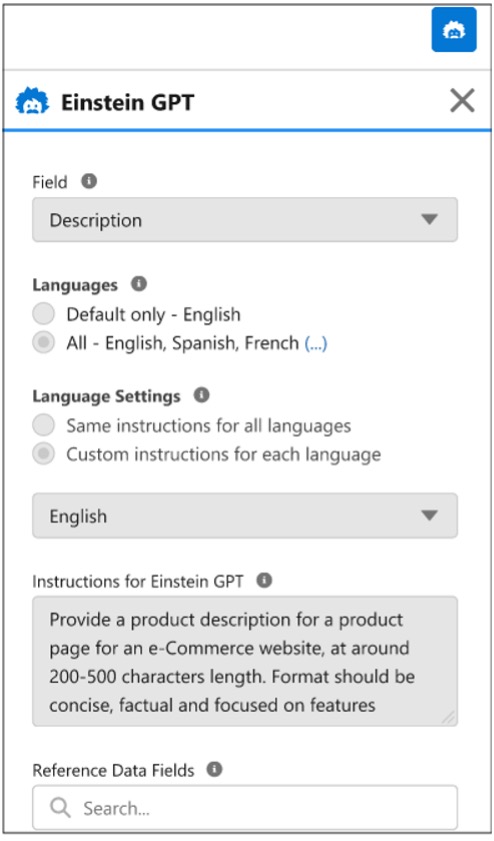494x841 pixels.
Task: Click the (...) link to show more languages
Action: click(x=316, y=343)
